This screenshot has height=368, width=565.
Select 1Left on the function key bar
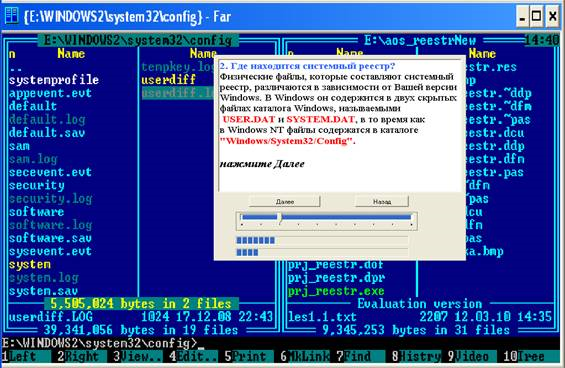[x=26, y=356]
